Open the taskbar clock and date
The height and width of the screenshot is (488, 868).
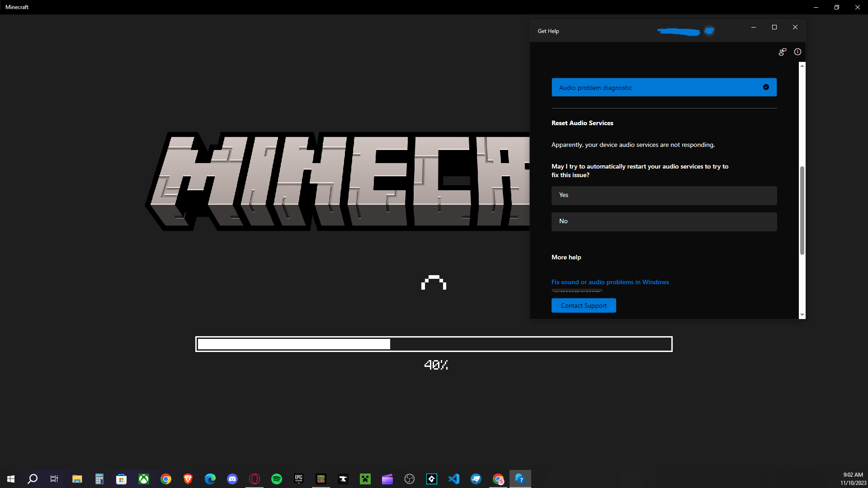[853, 479]
